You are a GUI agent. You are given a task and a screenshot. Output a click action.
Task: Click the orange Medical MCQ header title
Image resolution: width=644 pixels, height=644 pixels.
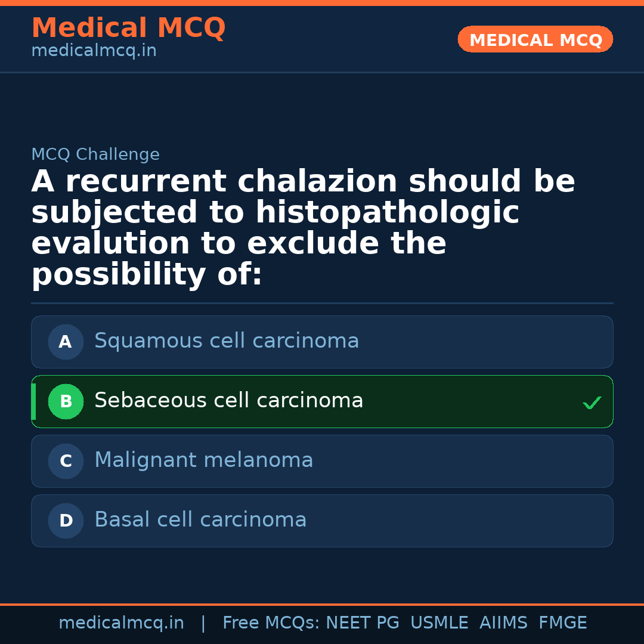[x=128, y=28]
